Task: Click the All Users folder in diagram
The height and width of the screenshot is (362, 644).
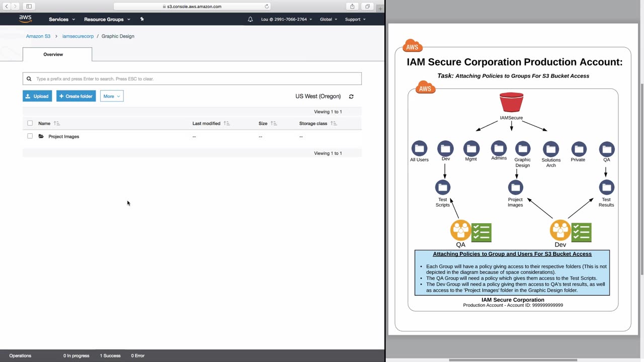Action: [x=419, y=148]
